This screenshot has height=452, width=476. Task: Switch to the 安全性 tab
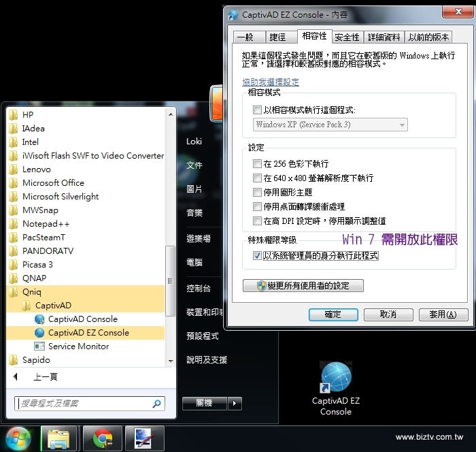(x=347, y=37)
